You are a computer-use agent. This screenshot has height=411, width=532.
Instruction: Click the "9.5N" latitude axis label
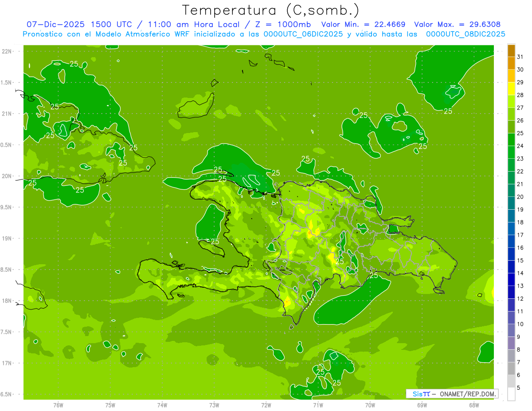7,207
